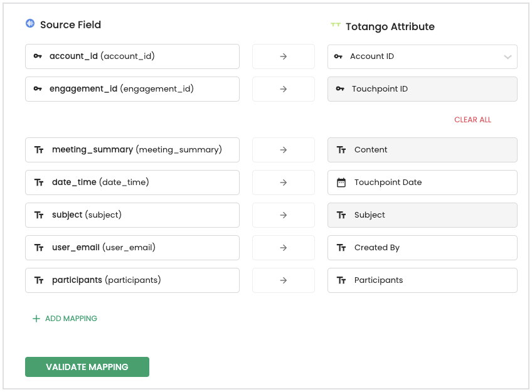Select the user_email source field box
The image size is (532, 392).
pyautogui.click(x=132, y=248)
